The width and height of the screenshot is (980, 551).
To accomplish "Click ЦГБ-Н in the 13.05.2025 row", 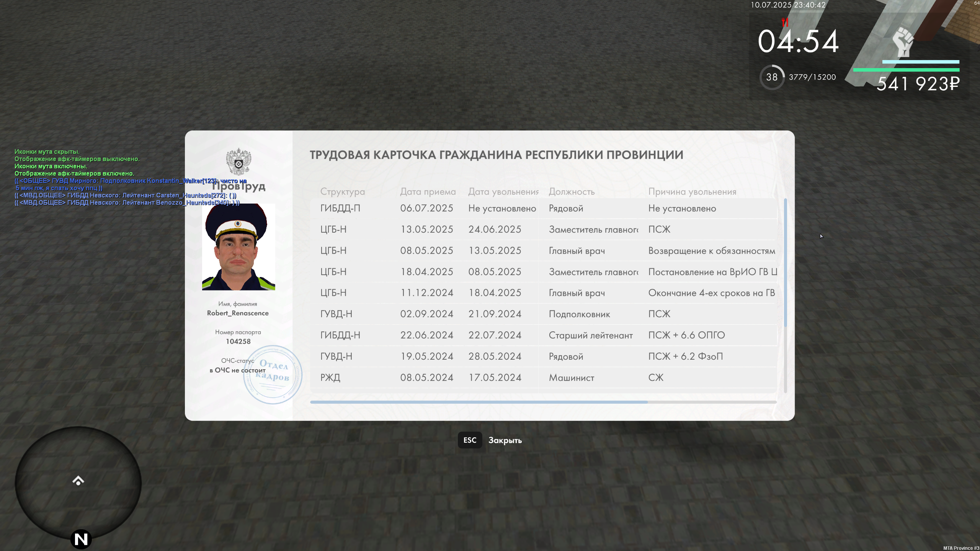I will (333, 230).
